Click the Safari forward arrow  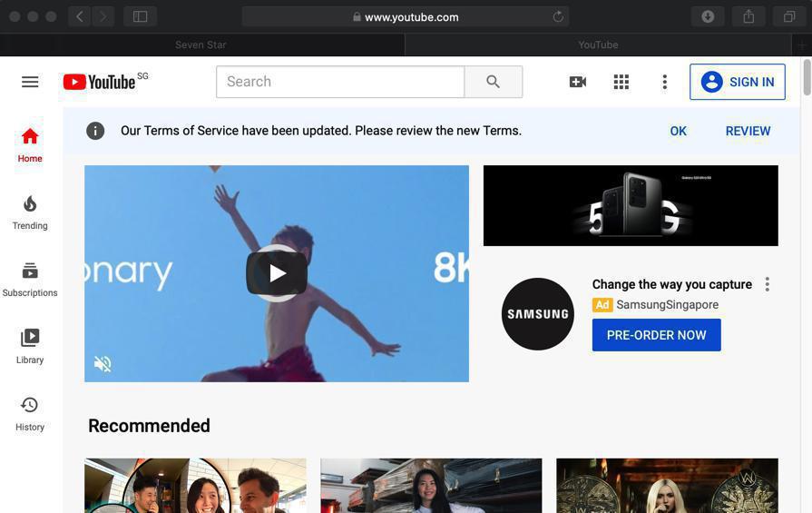coord(103,16)
